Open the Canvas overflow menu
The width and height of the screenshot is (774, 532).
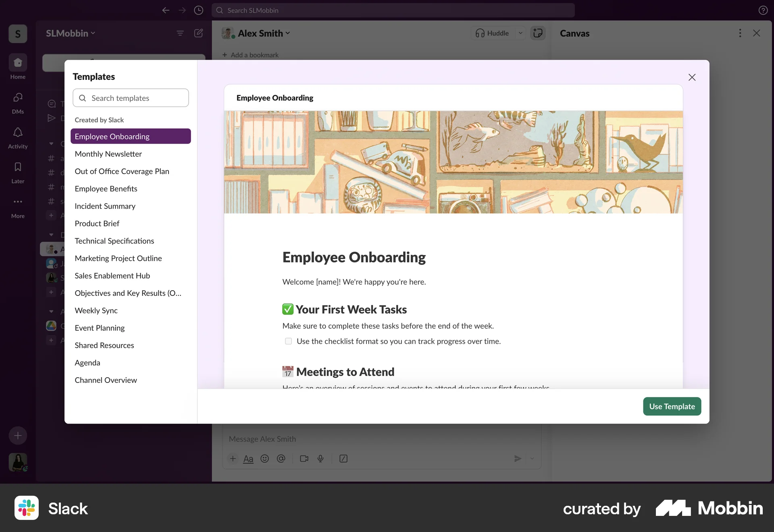coord(740,33)
